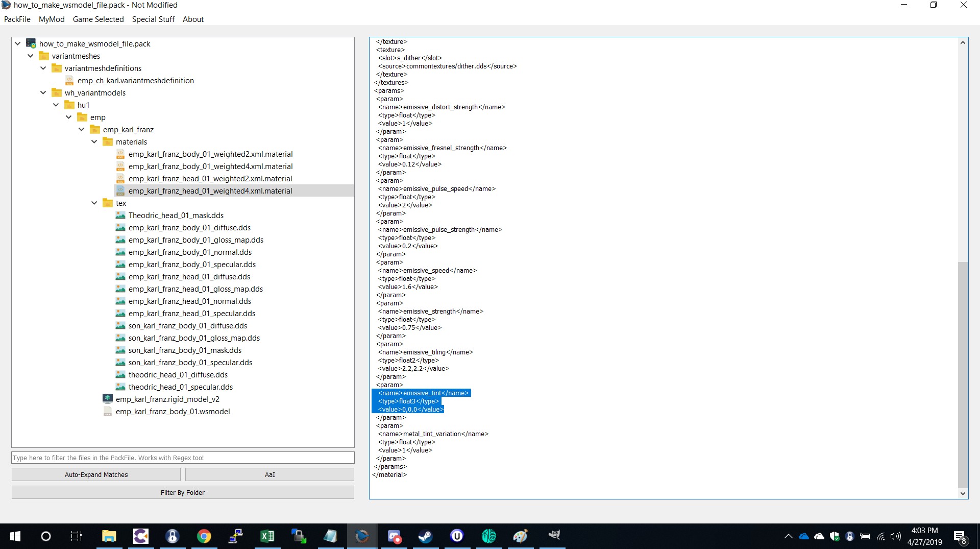Open the PackFile menu
The height and width of the screenshot is (549, 980).
coord(17,19)
